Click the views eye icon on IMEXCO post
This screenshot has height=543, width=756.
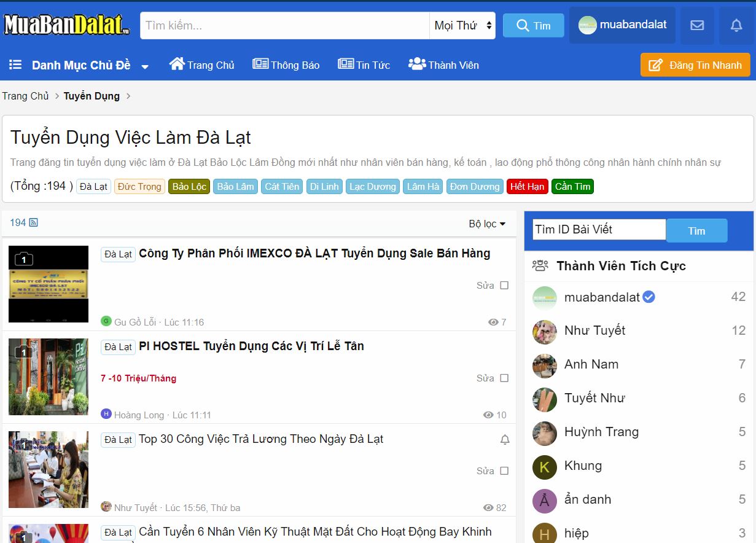point(493,322)
